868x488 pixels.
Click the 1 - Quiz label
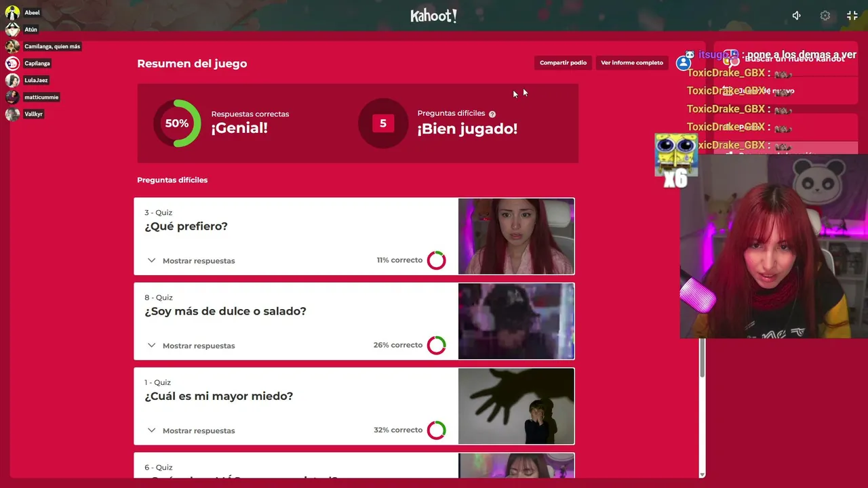click(157, 382)
